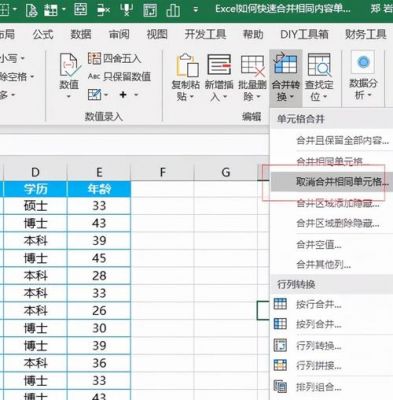Choose 取消合并相同单元格 menu item
This screenshot has width=393, height=400.
point(332,182)
